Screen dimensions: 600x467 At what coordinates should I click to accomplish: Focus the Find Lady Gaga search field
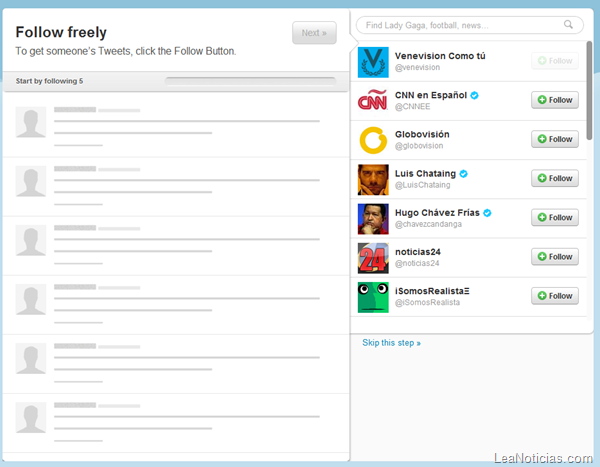470,25
